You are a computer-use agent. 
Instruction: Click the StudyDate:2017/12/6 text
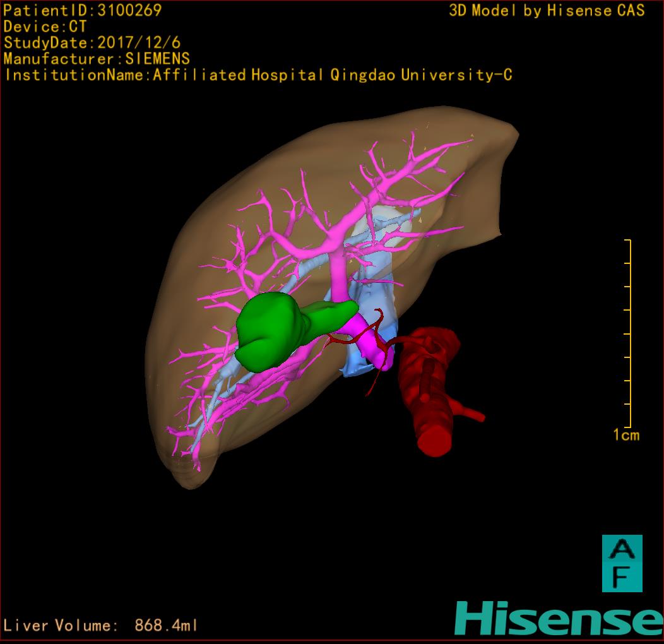pyautogui.click(x=92, y=43)
